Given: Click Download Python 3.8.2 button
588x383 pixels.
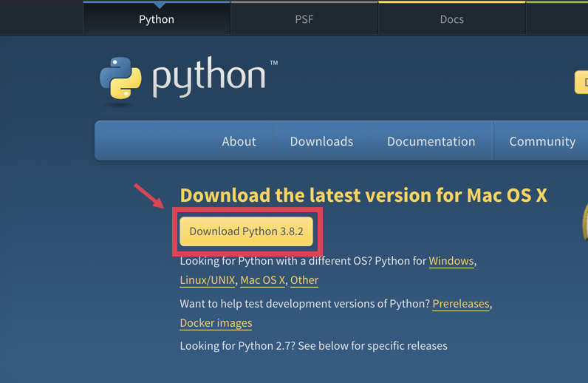Looking at the screenshot, I should (247, 231).
